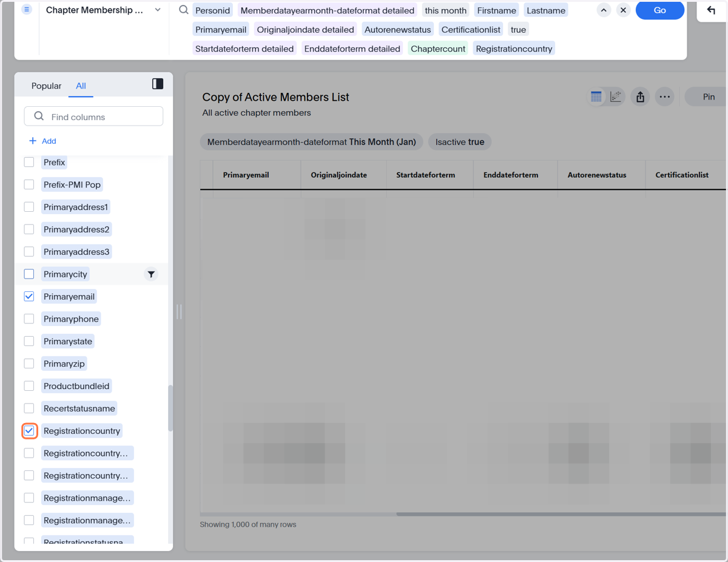Select the Firstname search token
The width and height of the screenshot is (728, 562).
coord(497,10)
